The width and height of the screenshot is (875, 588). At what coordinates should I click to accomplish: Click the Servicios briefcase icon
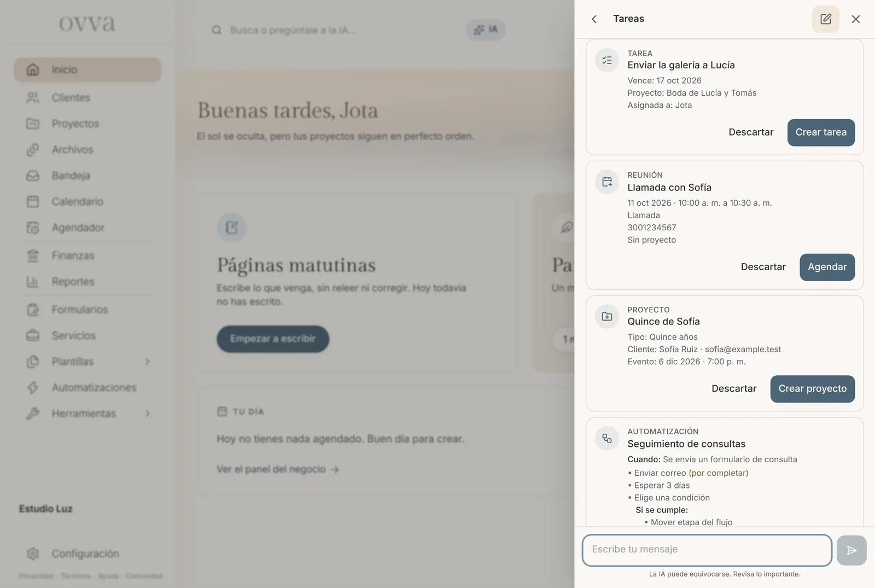pyautogui.click(x=33, y=335)
